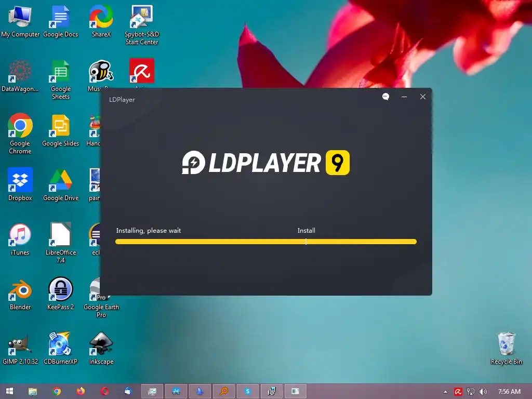
Task: Launch Firefox from the taskbar
Action: click(81, 391)
